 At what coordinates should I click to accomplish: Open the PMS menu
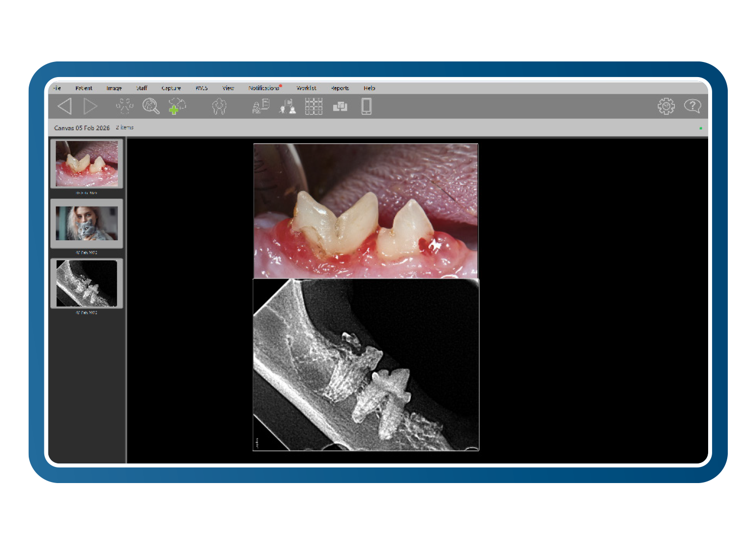pos(202,88)
